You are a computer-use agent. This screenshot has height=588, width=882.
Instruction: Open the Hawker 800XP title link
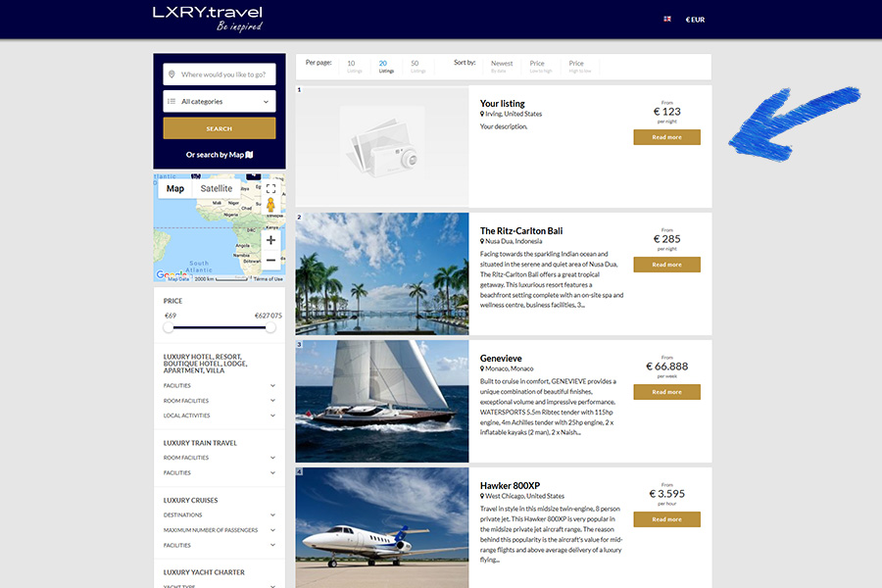pyautogui.click(x=510, y=486)
